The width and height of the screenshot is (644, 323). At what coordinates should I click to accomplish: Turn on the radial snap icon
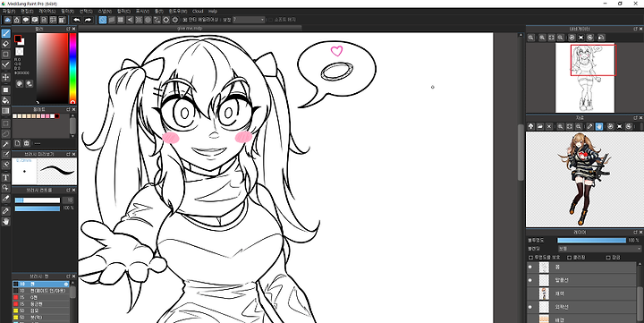139,20
